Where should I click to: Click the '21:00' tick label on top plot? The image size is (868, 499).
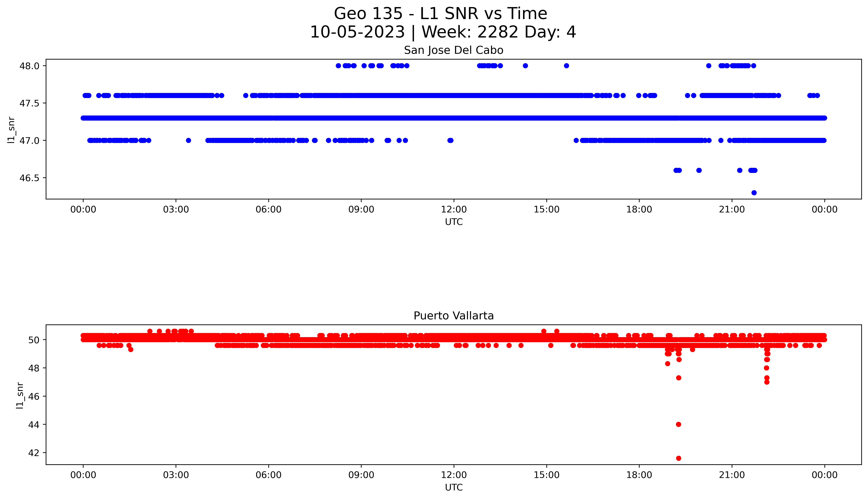[732, 210]
